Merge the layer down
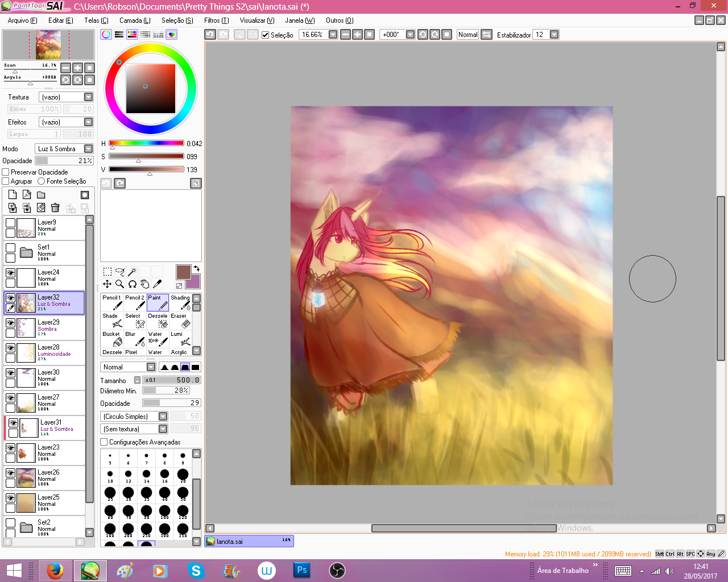Viewport: 728px width, 582px height. [x=27, y=208]
